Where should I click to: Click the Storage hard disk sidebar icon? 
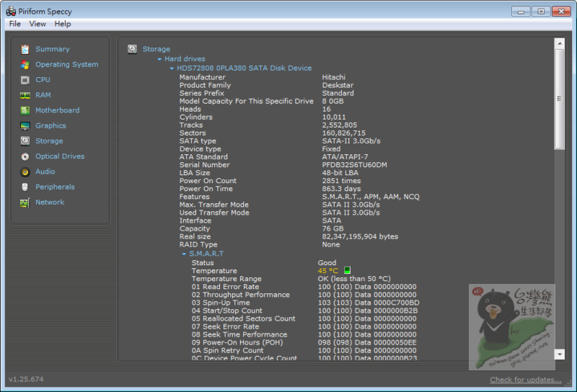(x=25, y=141)
